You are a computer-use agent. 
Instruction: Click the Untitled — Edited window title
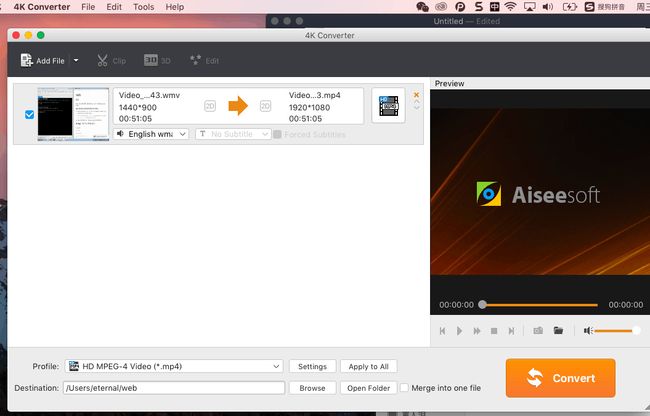pyautogui.click(x=466, y=21)
